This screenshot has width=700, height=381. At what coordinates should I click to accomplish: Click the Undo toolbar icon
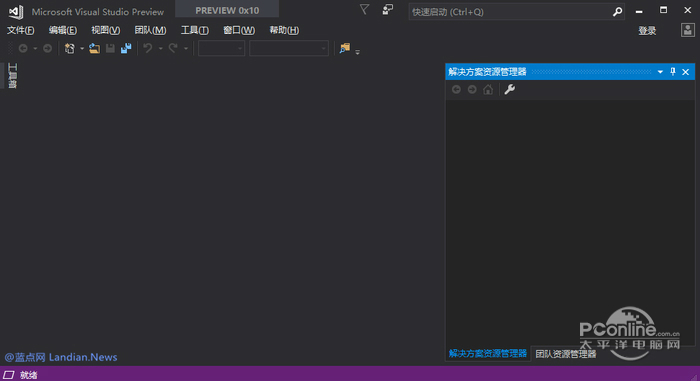(148, 48)
